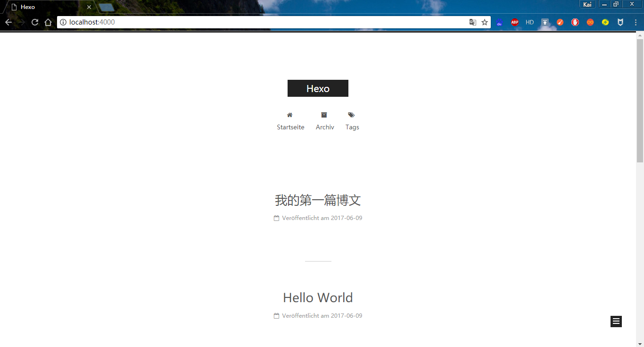Open the Chrome three-dot menu
644x347 pixels.
click(636, 22)
